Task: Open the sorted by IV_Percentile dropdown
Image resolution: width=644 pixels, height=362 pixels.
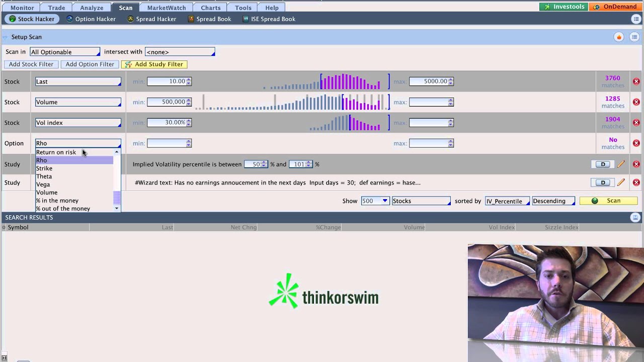Action: pos(507,201)
